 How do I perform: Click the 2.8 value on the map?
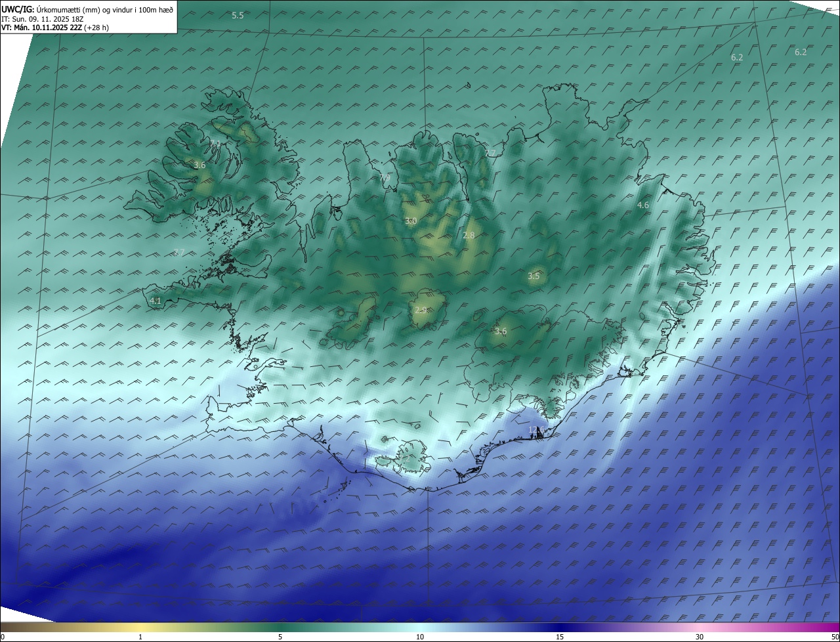[x=469, y=235]
